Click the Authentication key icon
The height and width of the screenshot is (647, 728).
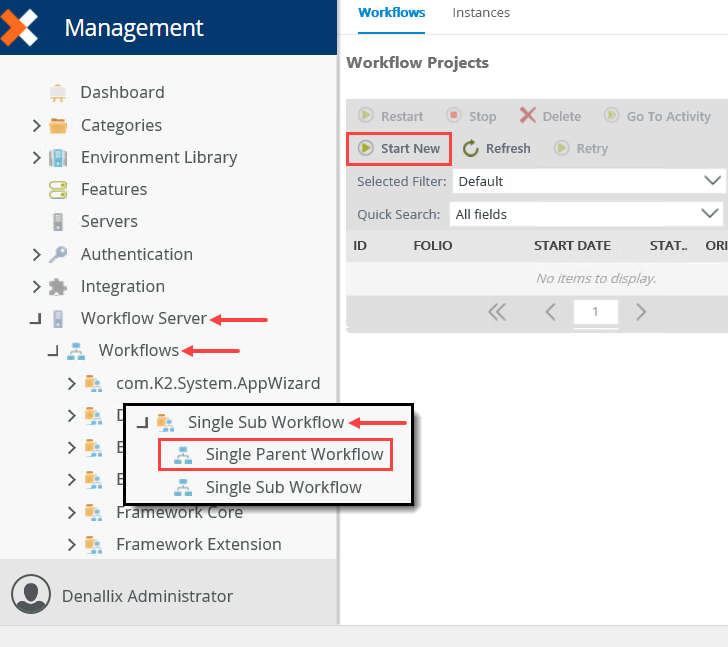point(58,254)
